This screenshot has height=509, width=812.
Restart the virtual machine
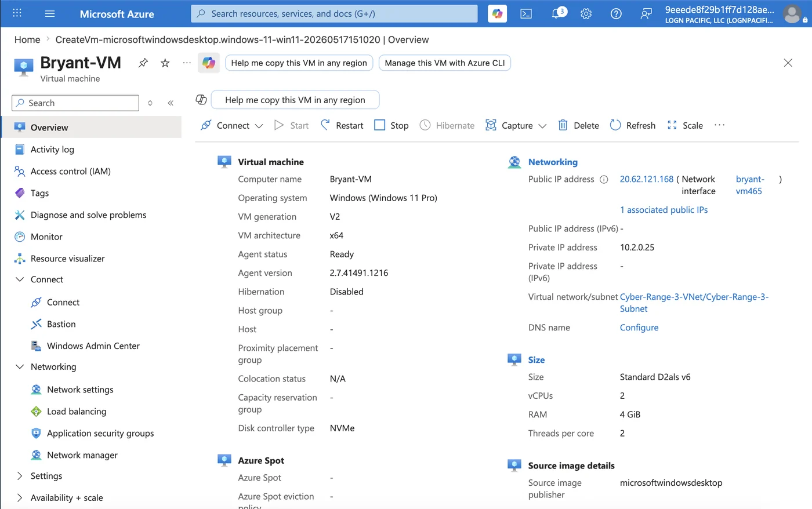point(342,125)
